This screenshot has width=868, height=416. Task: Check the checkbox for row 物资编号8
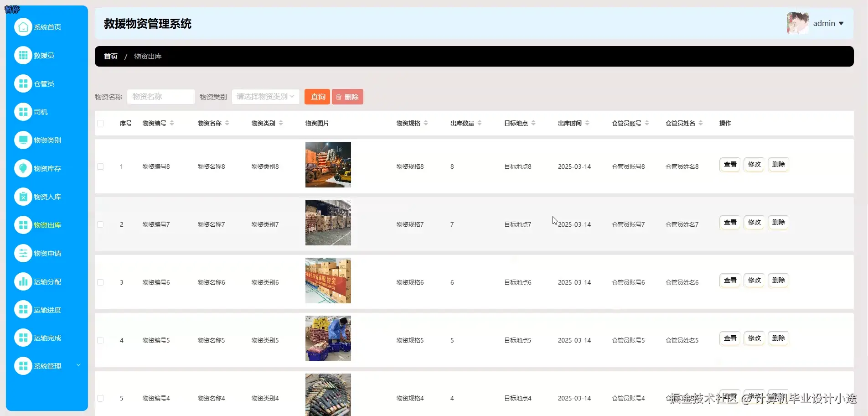click(x=100, y=166)
